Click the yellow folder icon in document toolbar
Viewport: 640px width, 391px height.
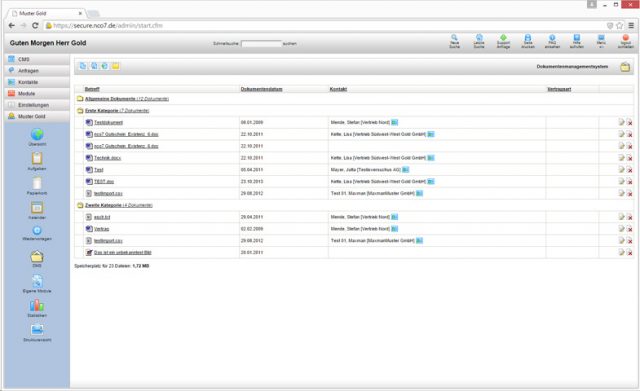pyautogui.click(x=116, y=66)
